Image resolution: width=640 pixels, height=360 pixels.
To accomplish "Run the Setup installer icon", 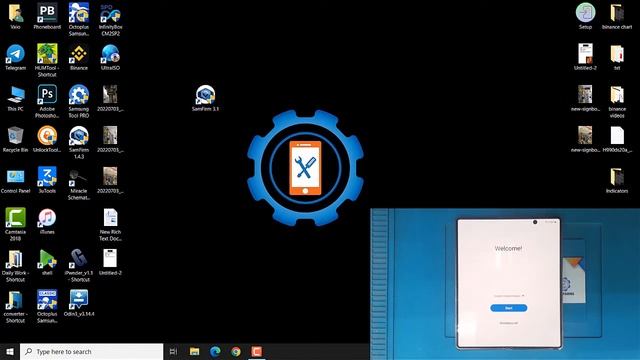I will point(585,16).
